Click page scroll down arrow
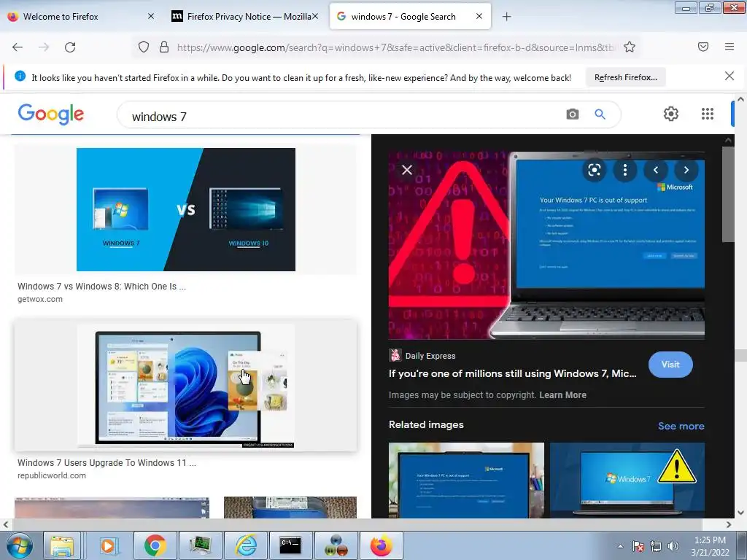This screenshot has height=560, width=747. pos(740,513)
